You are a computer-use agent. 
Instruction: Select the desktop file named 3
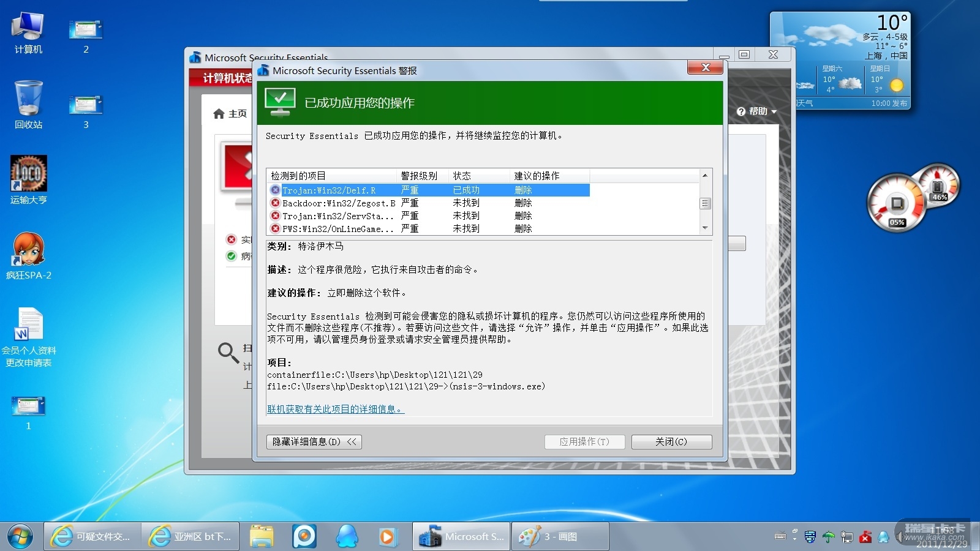coord(86,111)
